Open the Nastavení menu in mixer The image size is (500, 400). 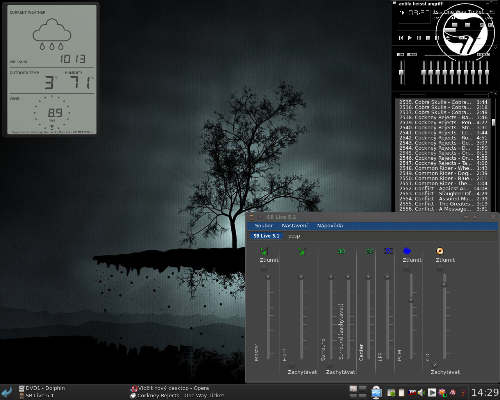294,226
